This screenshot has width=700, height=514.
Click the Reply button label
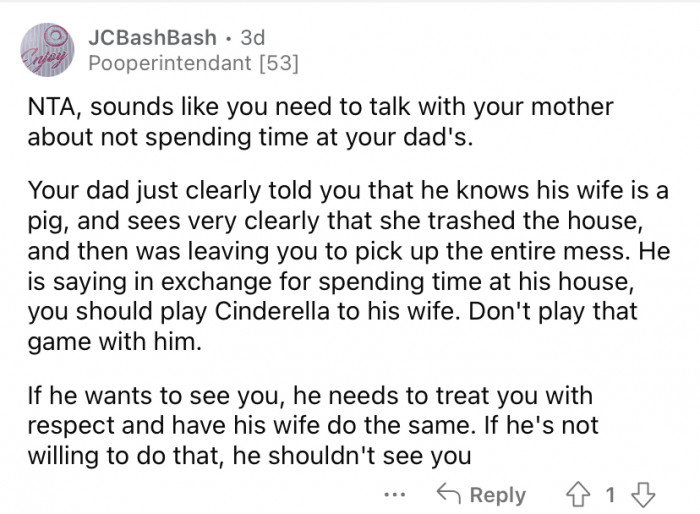coord(498,495)
